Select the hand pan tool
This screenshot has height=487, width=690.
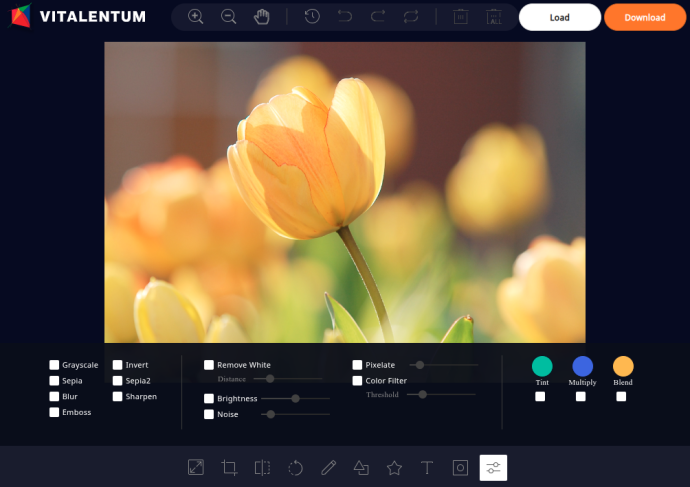[x=261, y=17]
